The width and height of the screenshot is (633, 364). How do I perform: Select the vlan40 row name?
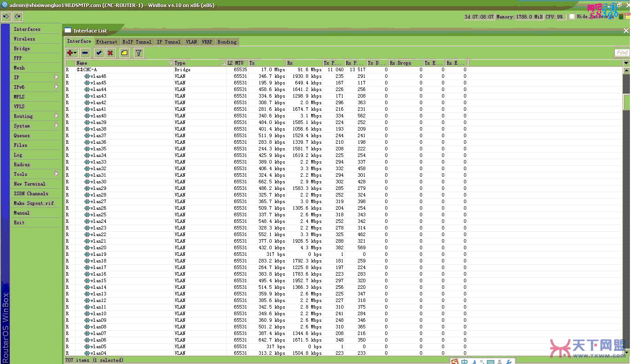98,116
